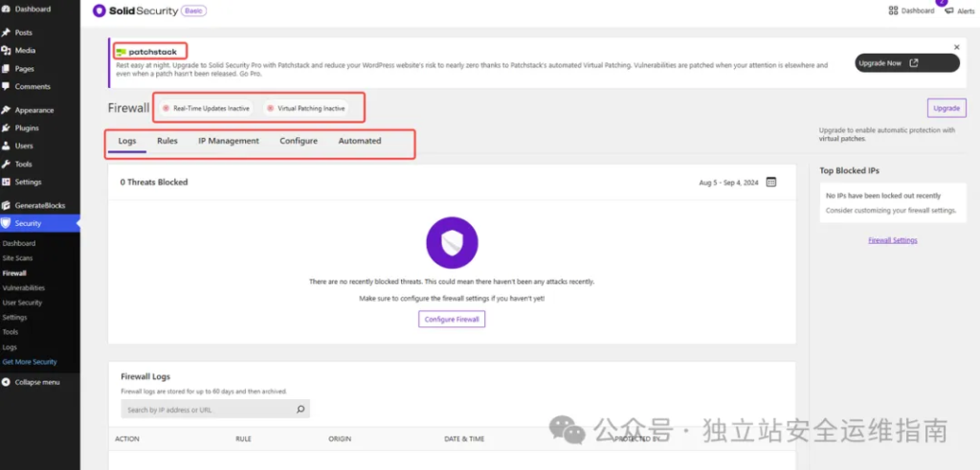Click the Get More Security link

(30, 362)
